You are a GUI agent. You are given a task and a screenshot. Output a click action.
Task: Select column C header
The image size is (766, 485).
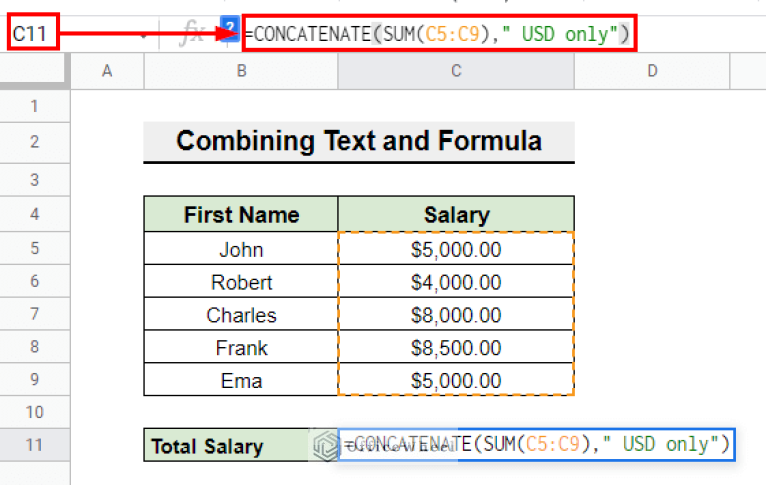click(x=456, y=70)
